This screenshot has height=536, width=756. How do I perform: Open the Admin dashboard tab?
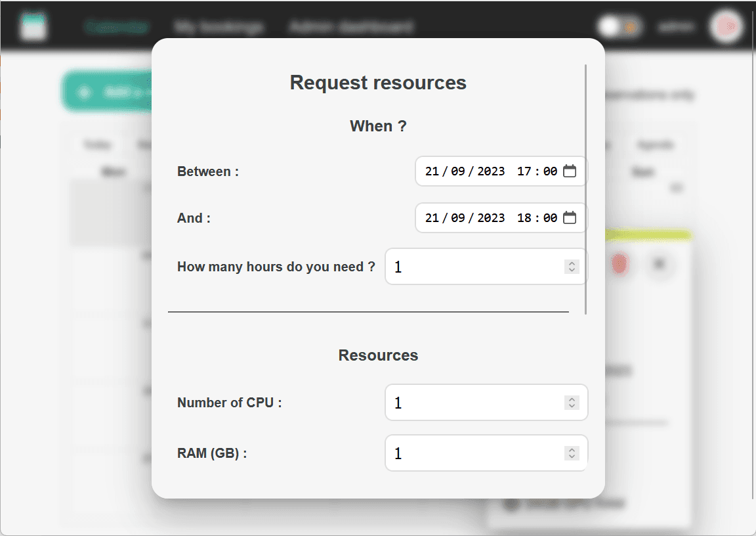tap(351, 27)
